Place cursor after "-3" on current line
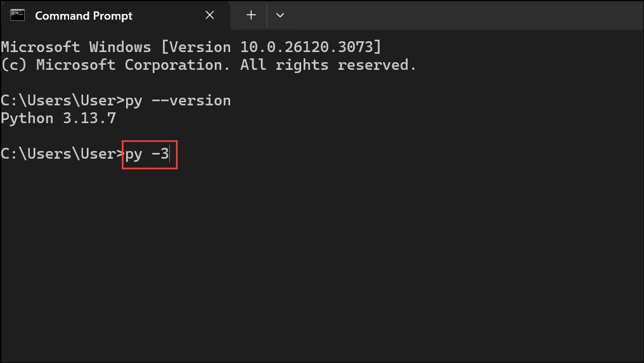Viewport: 644px width, 363px height. click(170, 154)
